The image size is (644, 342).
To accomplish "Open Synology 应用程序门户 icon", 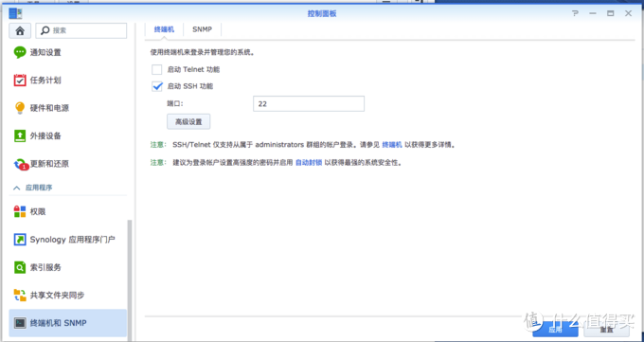I will 20,240.
